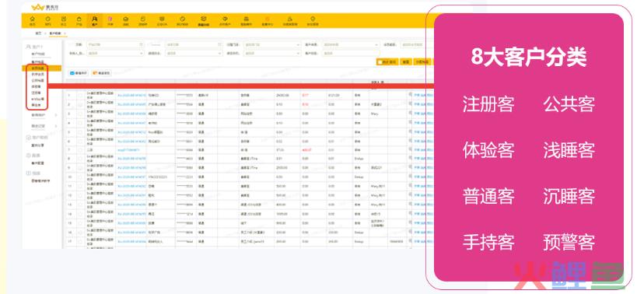Open the 归属门店 dropdown filter
Screen dimensions: 644x294
click(272, 44)
